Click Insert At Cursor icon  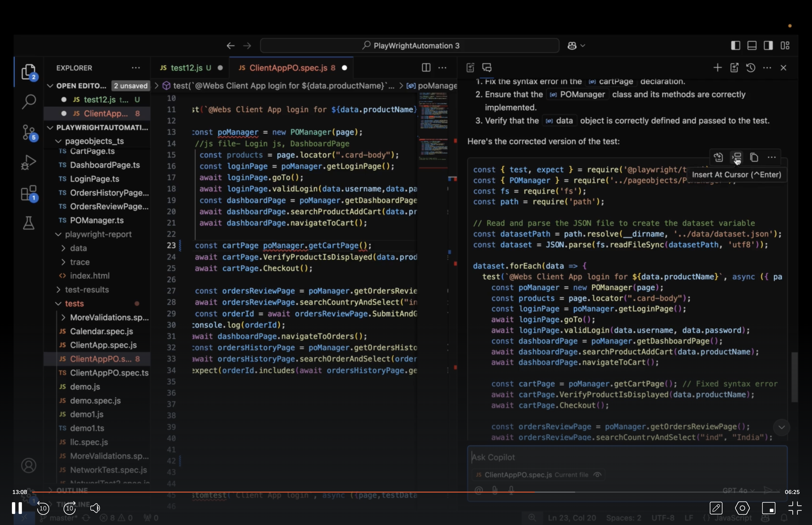point(737,157)
